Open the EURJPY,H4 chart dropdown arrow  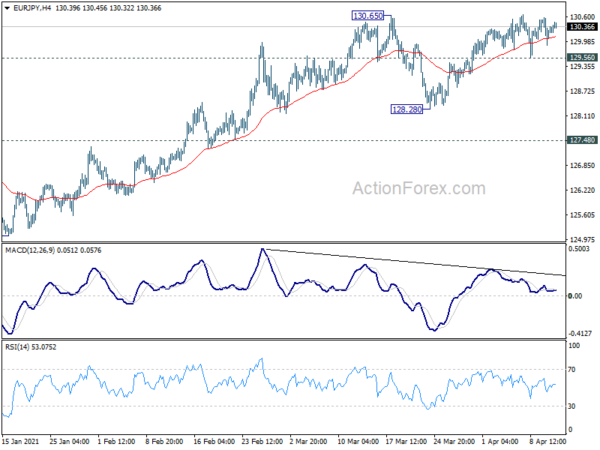click(x=7, y=8)
